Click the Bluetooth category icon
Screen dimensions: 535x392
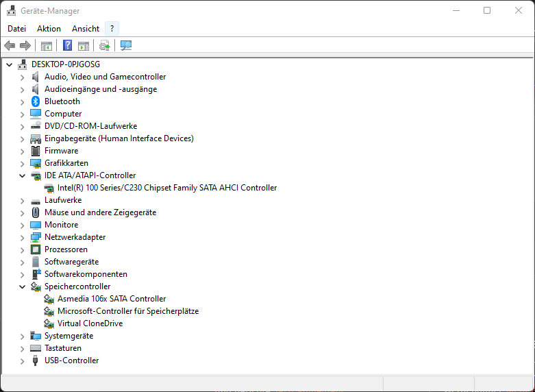click(36, 101)
